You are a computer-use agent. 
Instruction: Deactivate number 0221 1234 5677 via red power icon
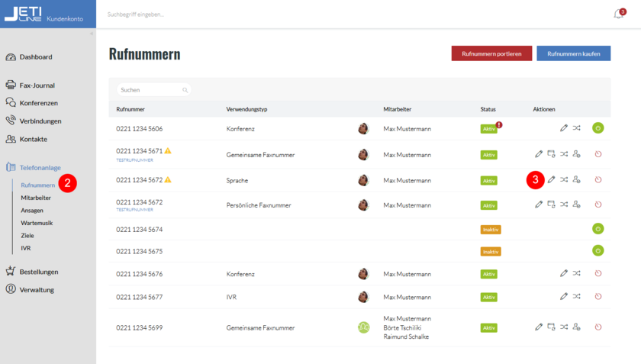(x=598, y=296)
